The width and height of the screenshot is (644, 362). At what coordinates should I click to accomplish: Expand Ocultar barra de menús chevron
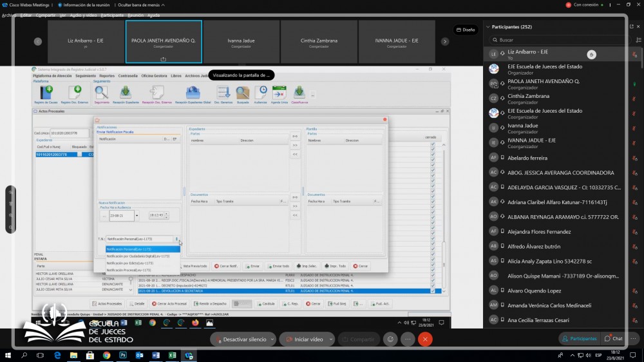[x=163, y=5]
